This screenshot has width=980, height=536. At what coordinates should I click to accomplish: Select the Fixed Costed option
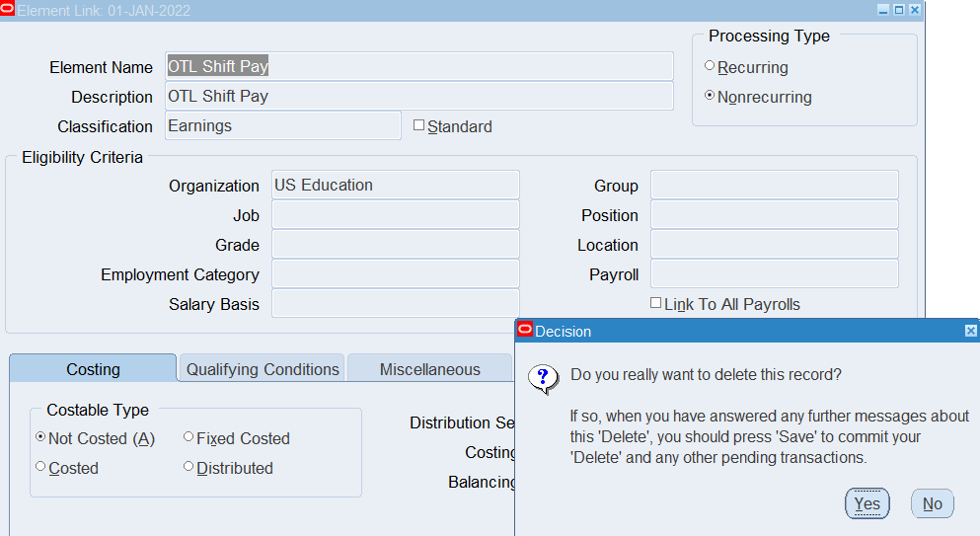point(188,437)
